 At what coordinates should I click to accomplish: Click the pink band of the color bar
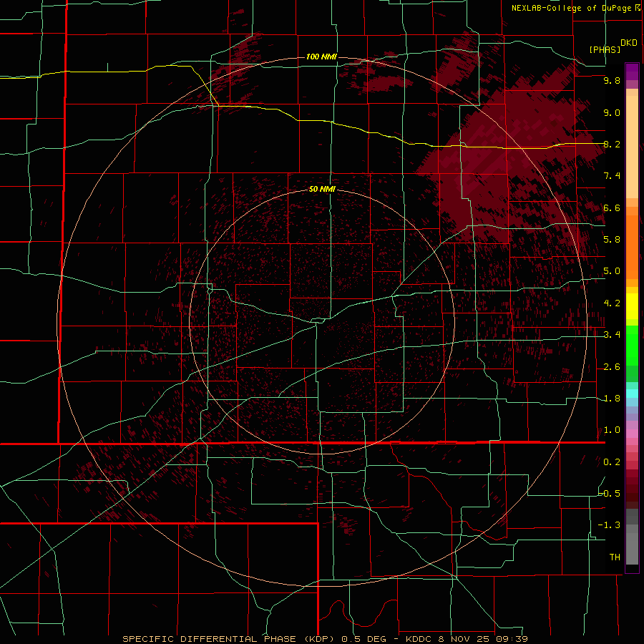click(632, 434)
